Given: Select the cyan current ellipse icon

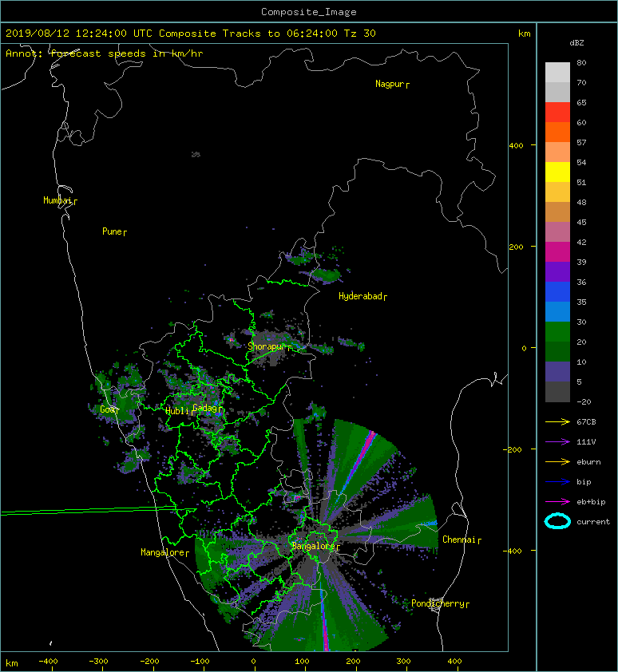Looking at the screenshot, I should coord(557,521).
